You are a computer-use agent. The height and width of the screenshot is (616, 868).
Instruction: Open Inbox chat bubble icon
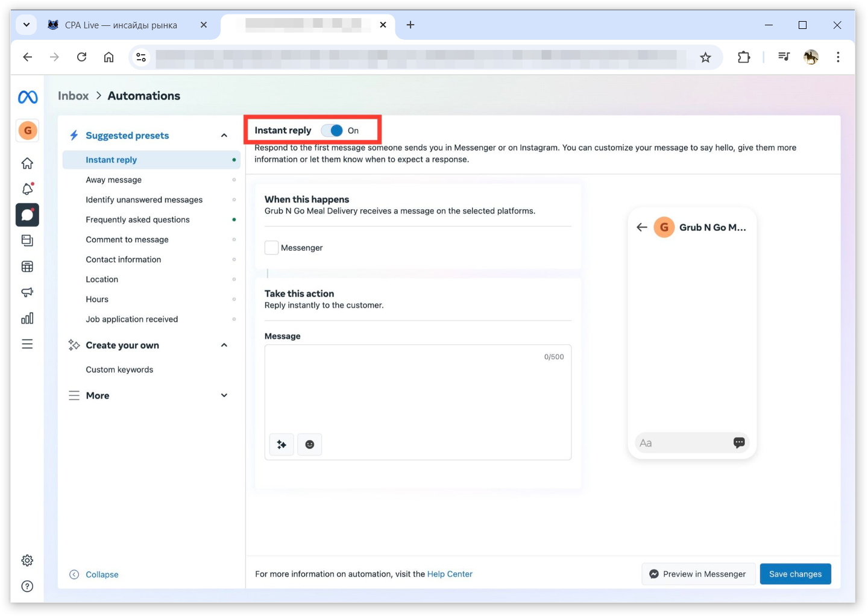(27, 215)
